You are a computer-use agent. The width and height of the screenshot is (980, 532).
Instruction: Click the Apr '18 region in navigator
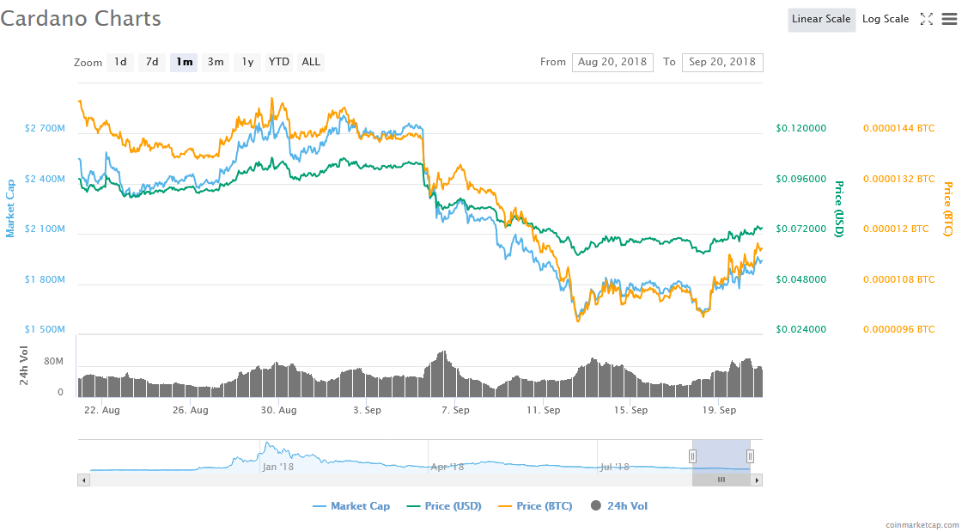447,467
